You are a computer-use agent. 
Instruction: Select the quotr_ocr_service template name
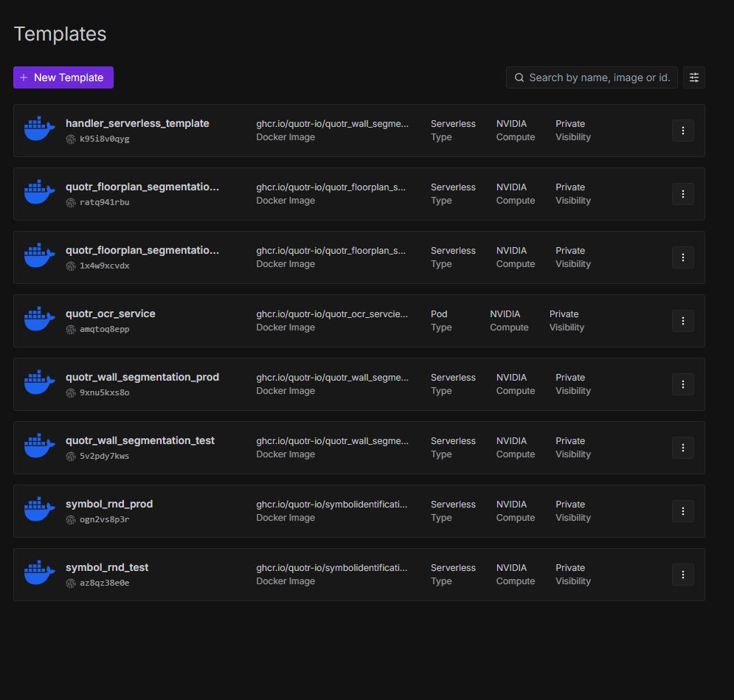[110, 313]
